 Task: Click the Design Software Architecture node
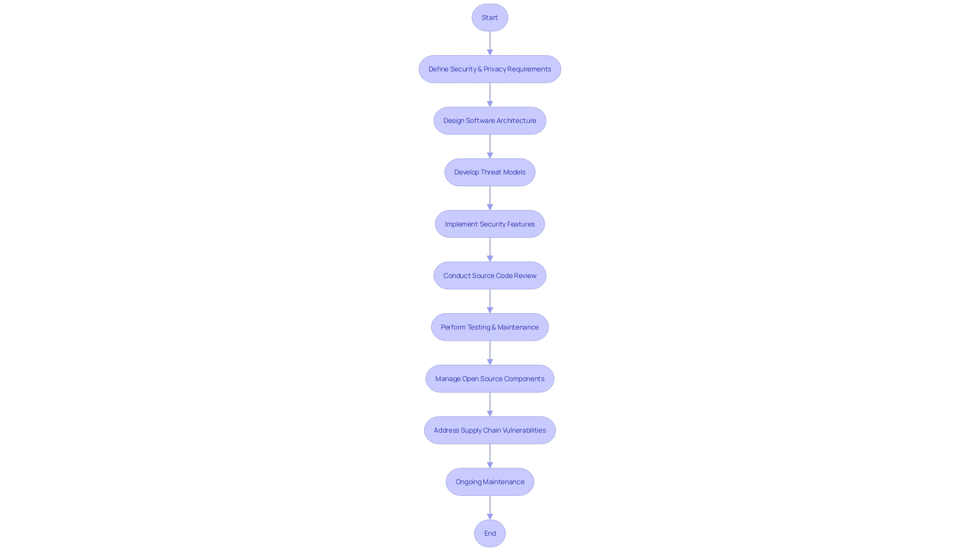(490, 120)
